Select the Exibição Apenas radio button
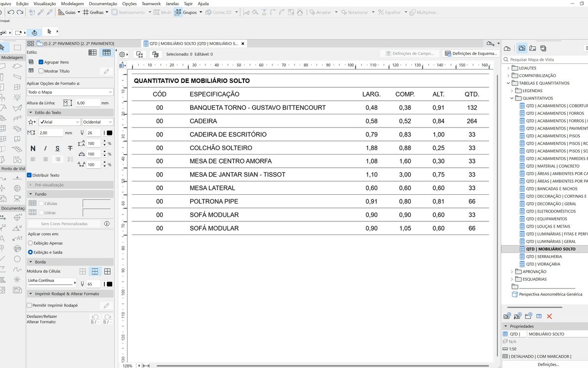 (x=30, y=243)
